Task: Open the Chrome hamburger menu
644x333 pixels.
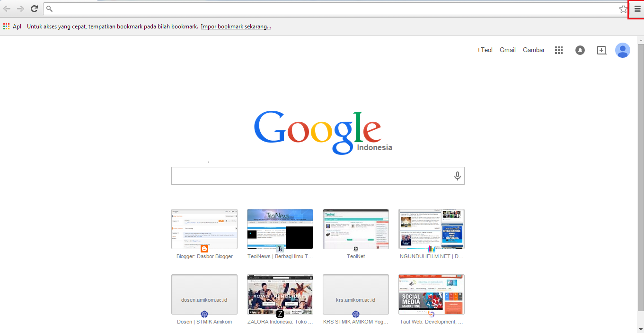Action: 637,9
